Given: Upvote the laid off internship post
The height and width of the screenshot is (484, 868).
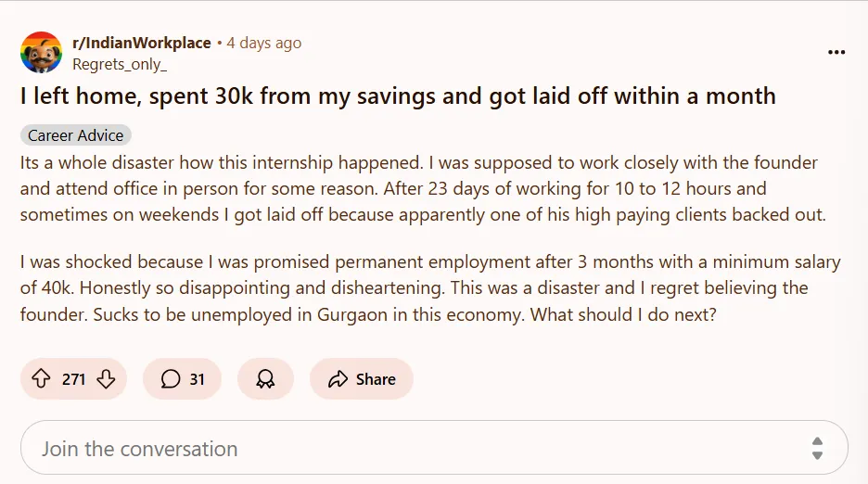Looking at the screenshot, I should coord(41,379).
